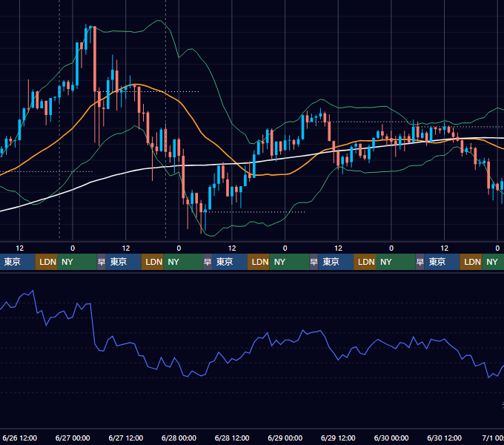Select the 早 early session block on 6/30
The image size is (504, 445).
[x=420, y=262]
